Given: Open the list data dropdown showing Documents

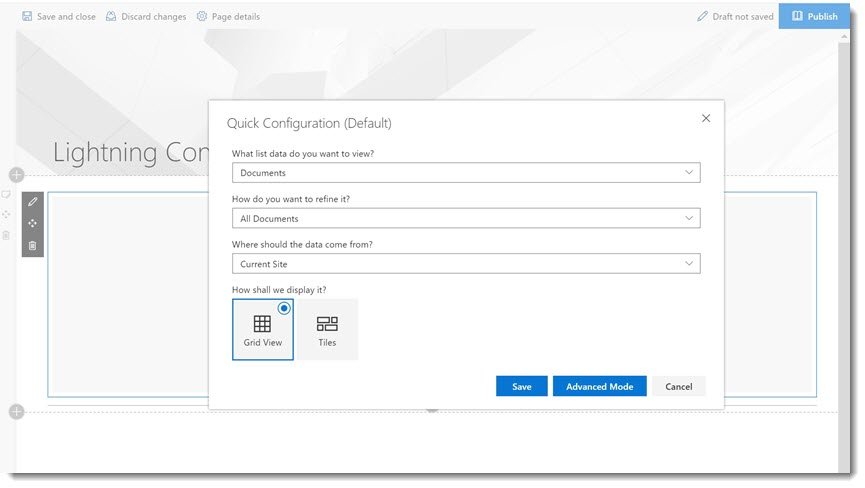Looking at the screenshot, I should point(466,173).
